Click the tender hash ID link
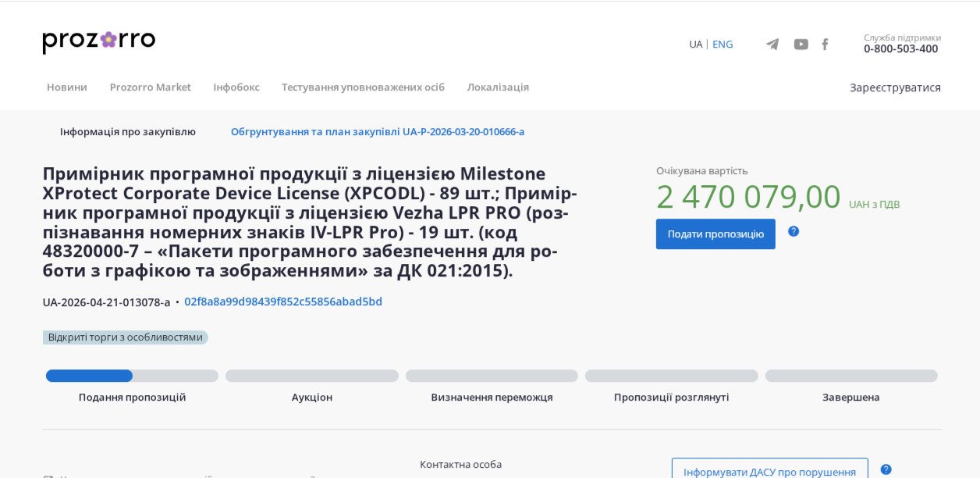 [x=283, y=302]
